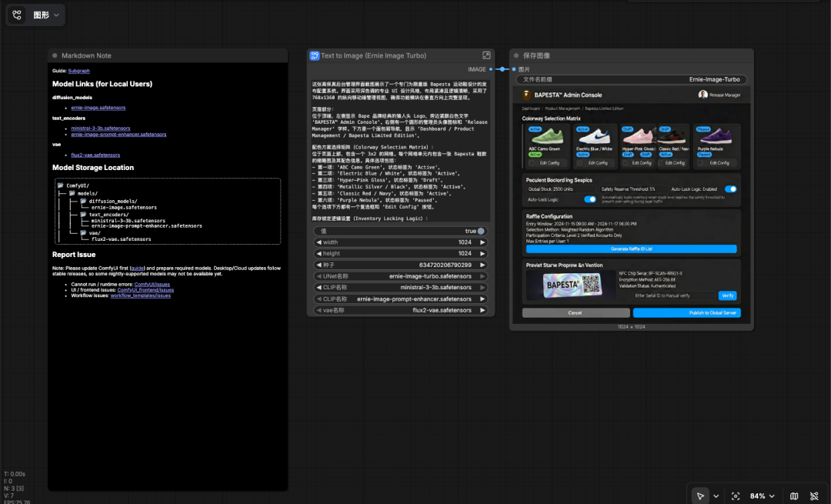The image size is (831, 504).
Task: Click the Text to Image subgraph node icon
Action: [x=314, y=55]
